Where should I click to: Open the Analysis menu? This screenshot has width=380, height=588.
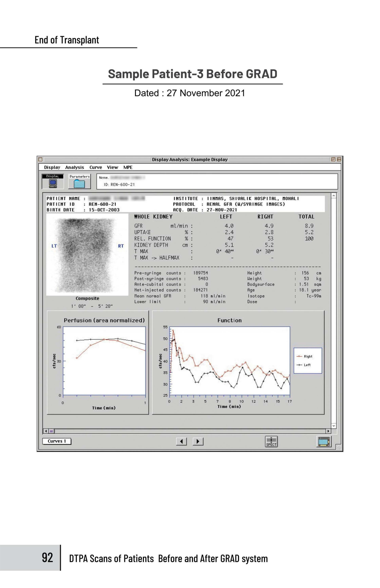pyautogui.click(x=75, y=167)
